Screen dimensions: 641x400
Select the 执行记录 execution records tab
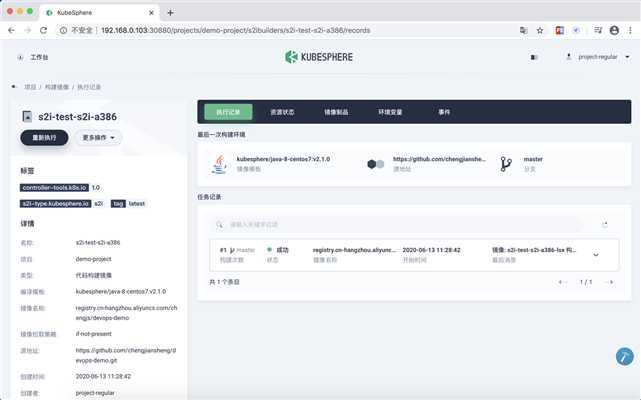pos(228,112)
